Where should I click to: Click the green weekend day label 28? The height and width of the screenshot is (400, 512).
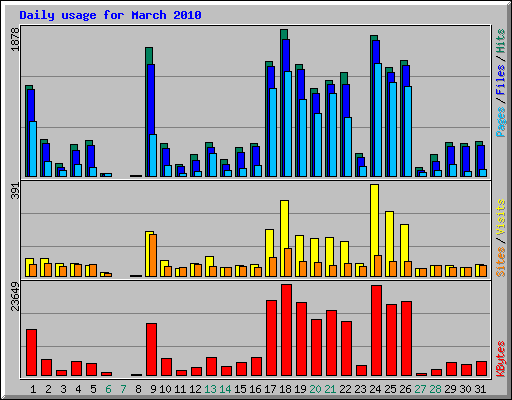pyautogui.click(x=435, y=389)
